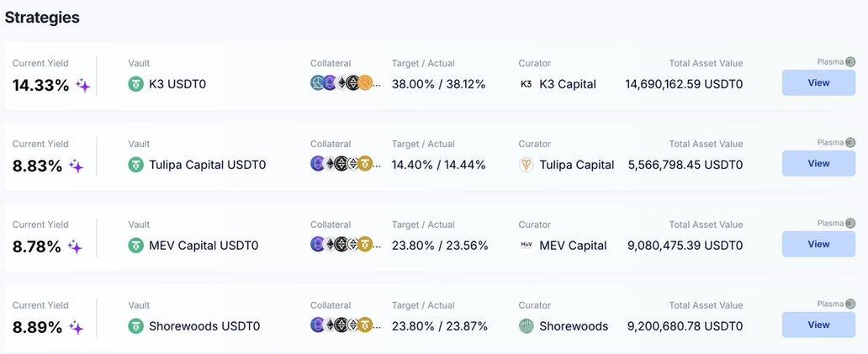The width and height of the screenshot is (868, 354).
Task: Select the MEV Capital USDT0 vault name
Action: coord(204,246)
